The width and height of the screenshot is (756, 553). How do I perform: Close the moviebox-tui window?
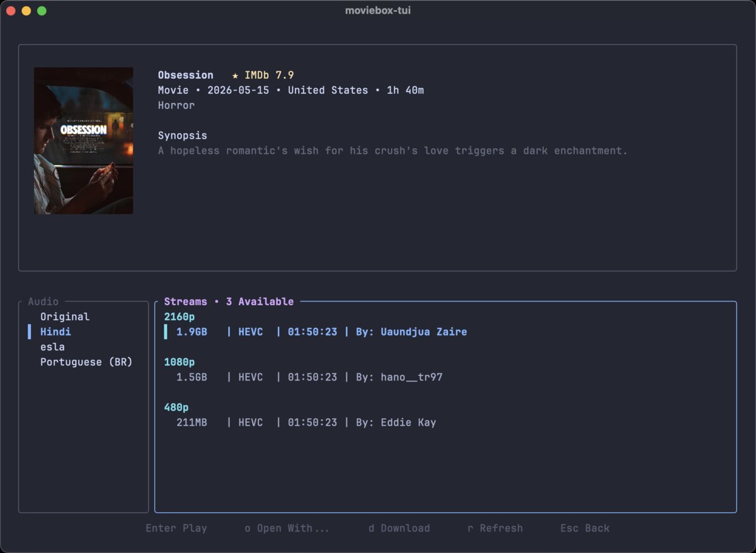pyautogui.click(x=11, y=11)
